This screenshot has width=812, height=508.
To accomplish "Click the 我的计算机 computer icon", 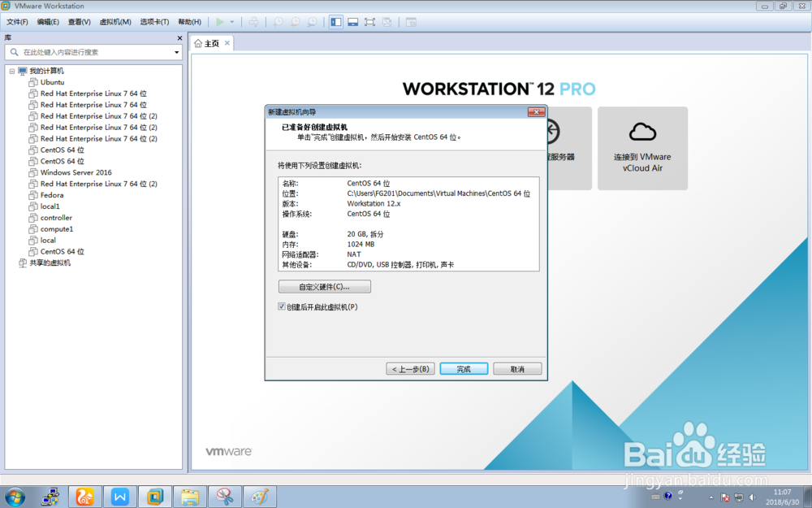I will [x=22, y=71].
